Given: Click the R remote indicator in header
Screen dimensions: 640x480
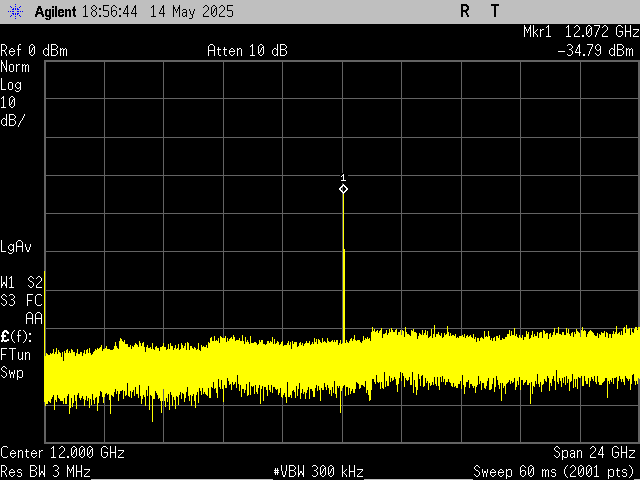Looking at the screenshot, I should point(464,11).
